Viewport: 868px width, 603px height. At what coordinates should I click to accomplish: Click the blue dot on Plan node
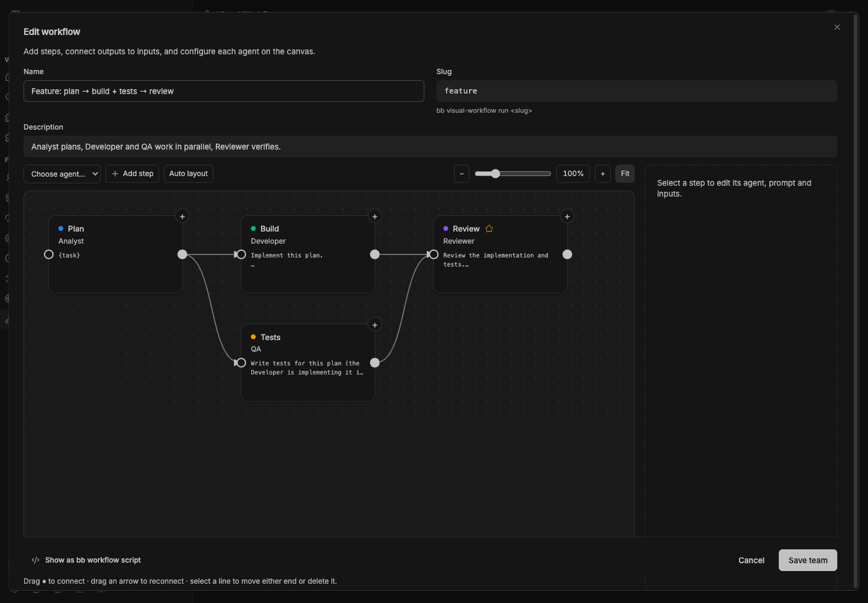[x=61, y=229]
